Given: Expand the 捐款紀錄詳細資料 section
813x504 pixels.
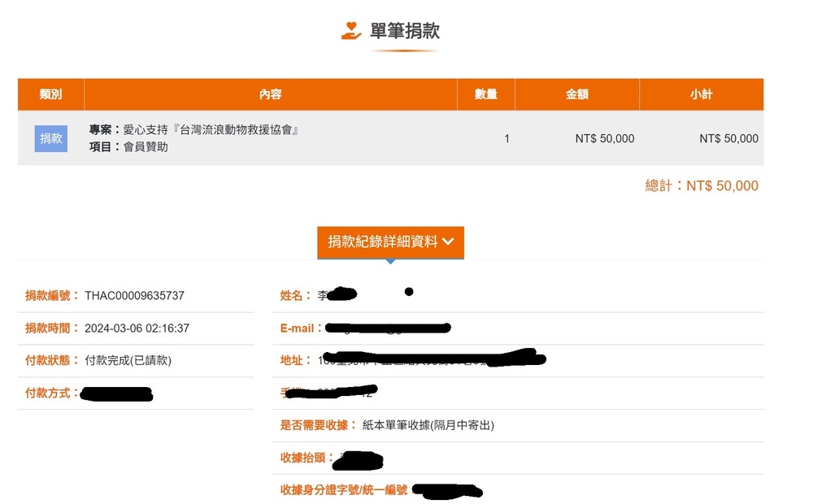Looking at the screenshot, I should pyautogui.click(x=390, y=241).
